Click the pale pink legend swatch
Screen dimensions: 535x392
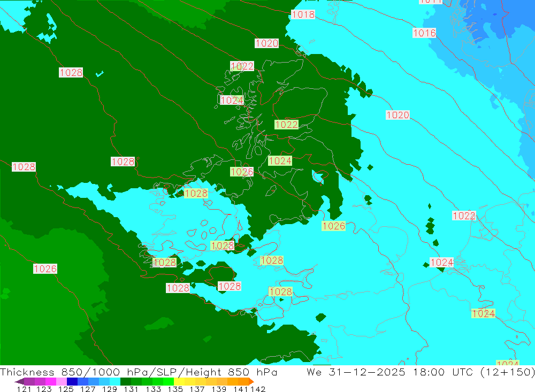click(x=62, y=381)
